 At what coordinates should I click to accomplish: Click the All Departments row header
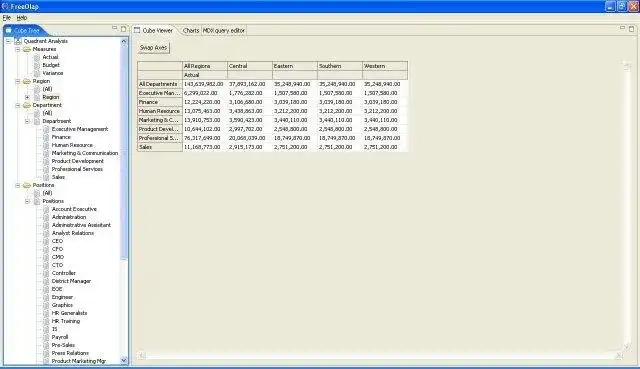160,84
